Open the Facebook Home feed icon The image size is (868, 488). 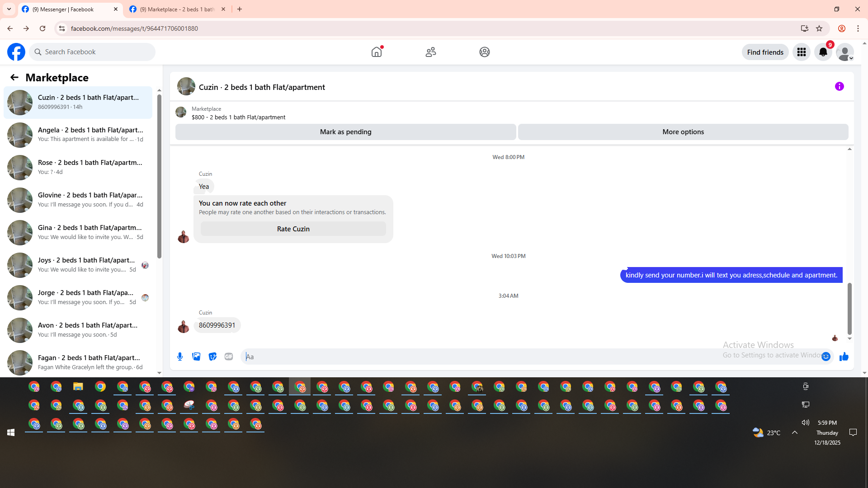pyautogui.click(x=377, y=52)
